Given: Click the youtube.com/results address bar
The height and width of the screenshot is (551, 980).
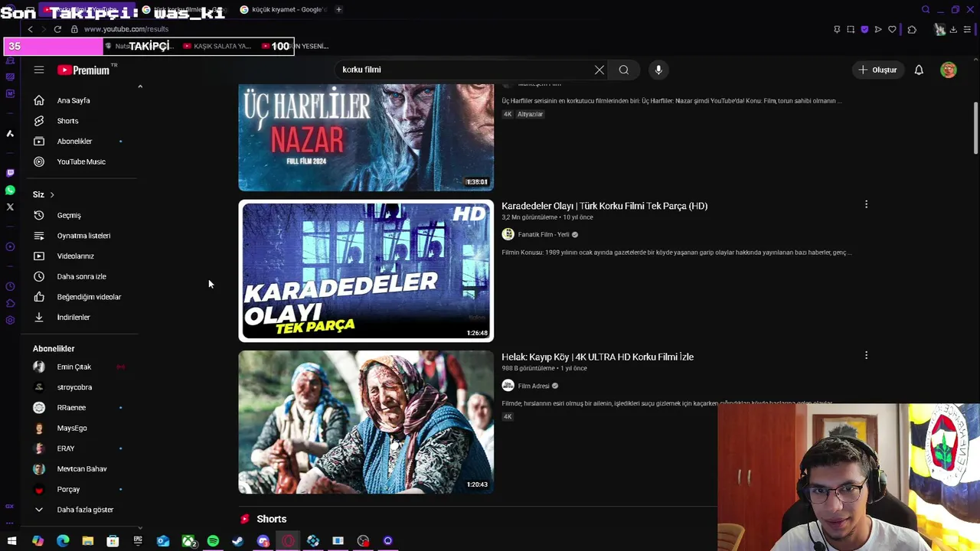Looking at the screenshot, I should 126,29.
